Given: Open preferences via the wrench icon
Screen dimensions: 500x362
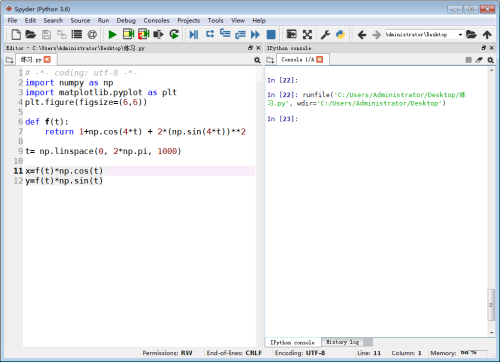Looking at the screenshot, I should 325,34.
